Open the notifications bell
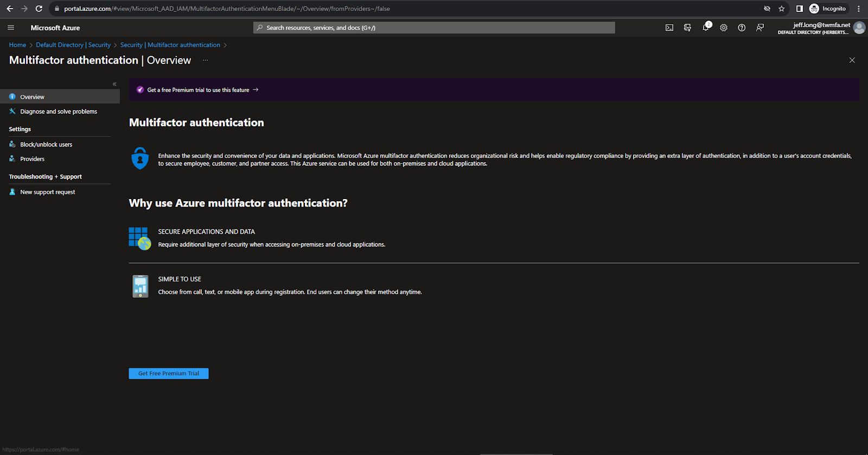This screenshot has width=868, height=455. point(706,27)
